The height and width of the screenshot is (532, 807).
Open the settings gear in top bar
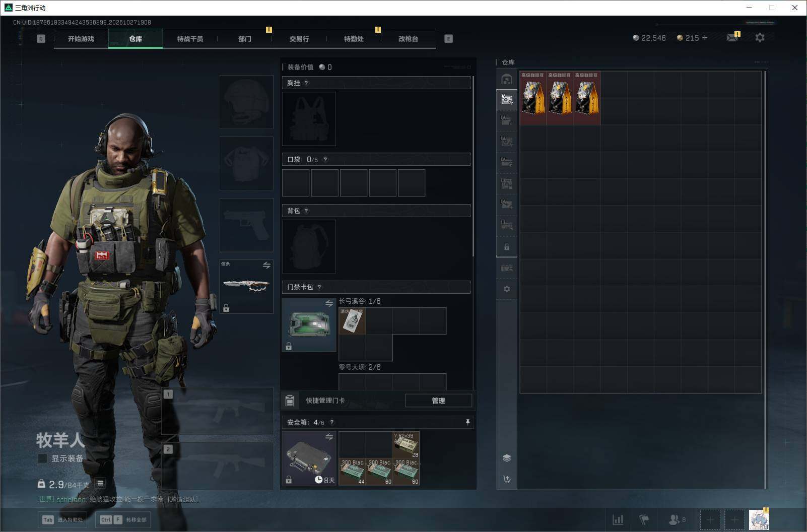(x=760, y=38)
